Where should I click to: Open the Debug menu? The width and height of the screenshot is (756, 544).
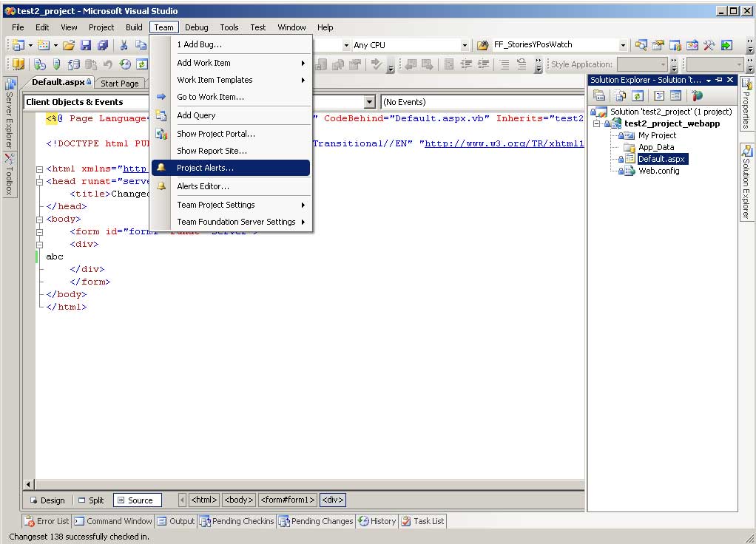[197, 27]
